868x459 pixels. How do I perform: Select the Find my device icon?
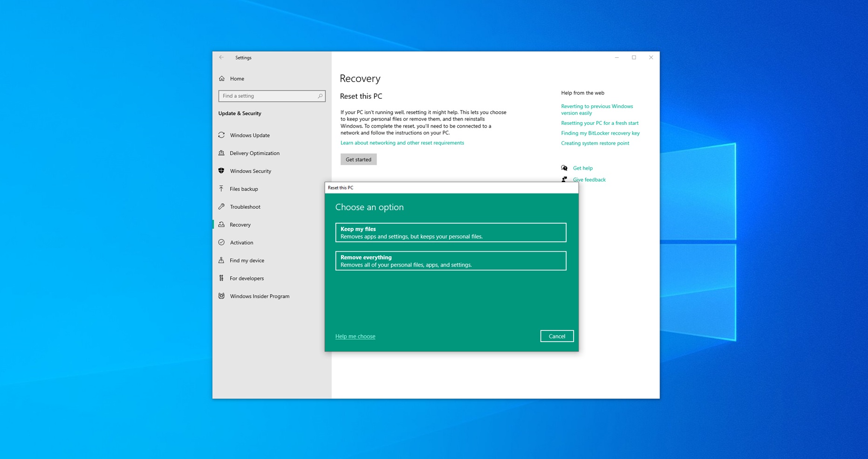(222, 260)
